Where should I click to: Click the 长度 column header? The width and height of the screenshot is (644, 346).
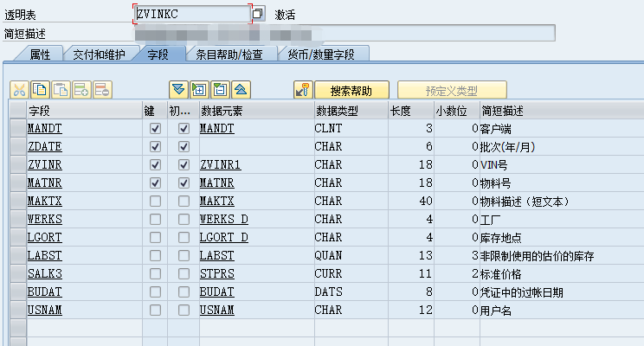[411, 111]
